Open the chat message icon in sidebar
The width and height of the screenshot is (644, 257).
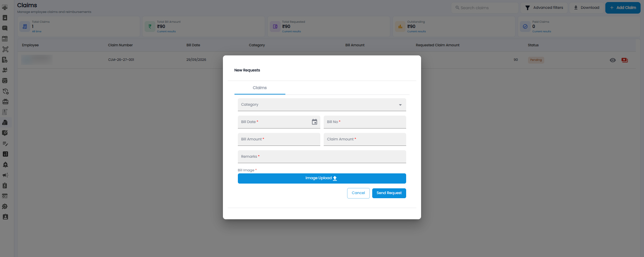tap(5, 28)
